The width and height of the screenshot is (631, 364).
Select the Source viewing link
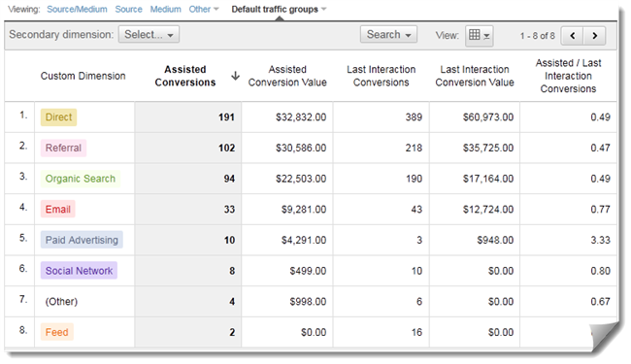click(128, 9)
